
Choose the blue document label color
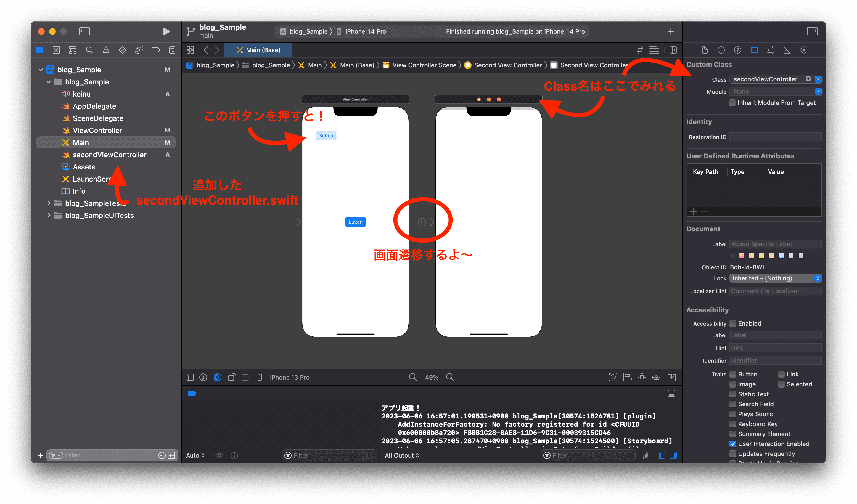(782, 255)
